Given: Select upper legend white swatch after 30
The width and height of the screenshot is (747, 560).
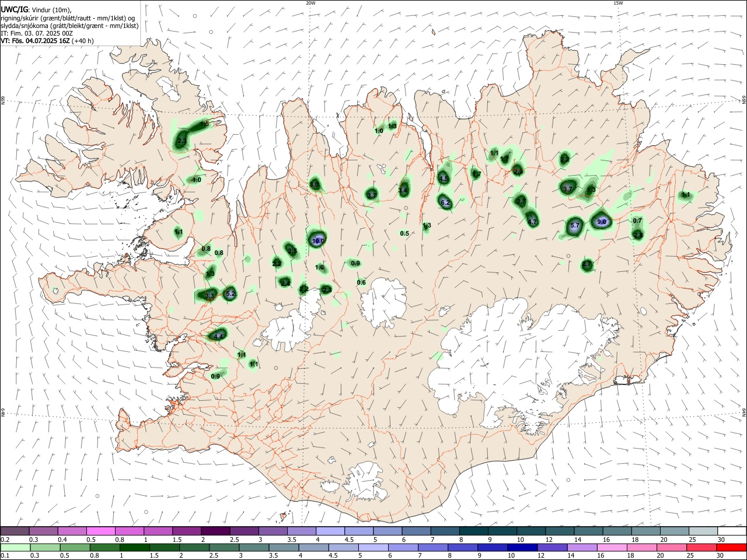Looking at the screenshot, I should (x=732, y=531).
